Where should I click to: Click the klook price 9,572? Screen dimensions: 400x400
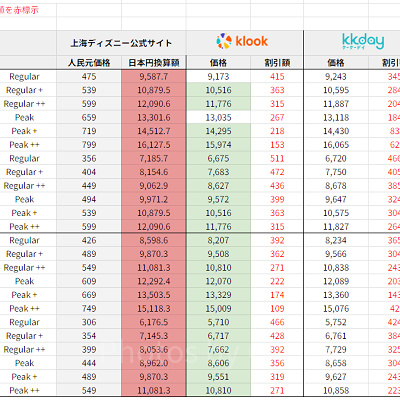coord(218,200)
